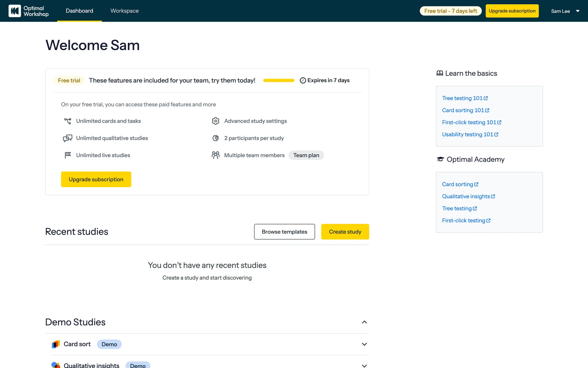588x368 pixels.
Task: Collapse the Demo Studies section
Action: pos(364,322)
